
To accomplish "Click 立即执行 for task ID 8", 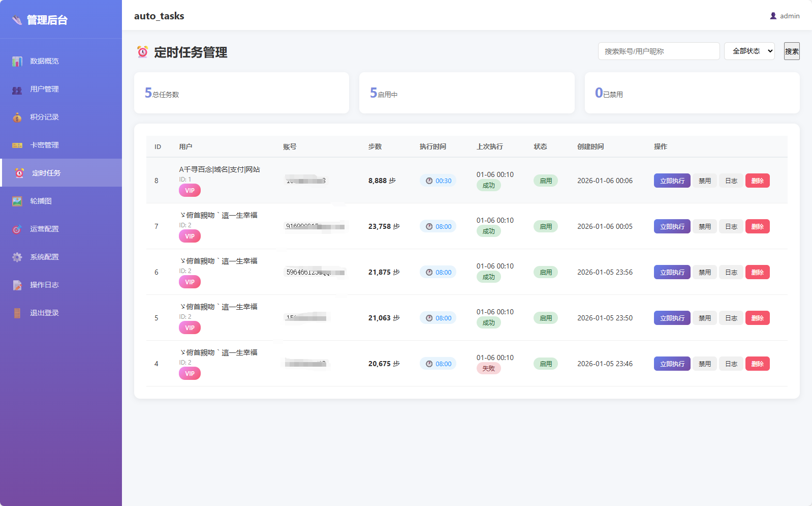I will coord(672,181).
